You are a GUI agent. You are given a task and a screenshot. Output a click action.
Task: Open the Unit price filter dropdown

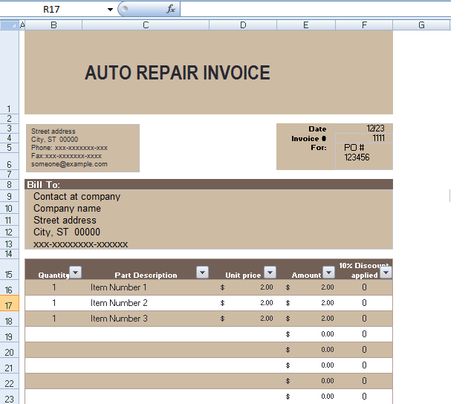(270, 272)
